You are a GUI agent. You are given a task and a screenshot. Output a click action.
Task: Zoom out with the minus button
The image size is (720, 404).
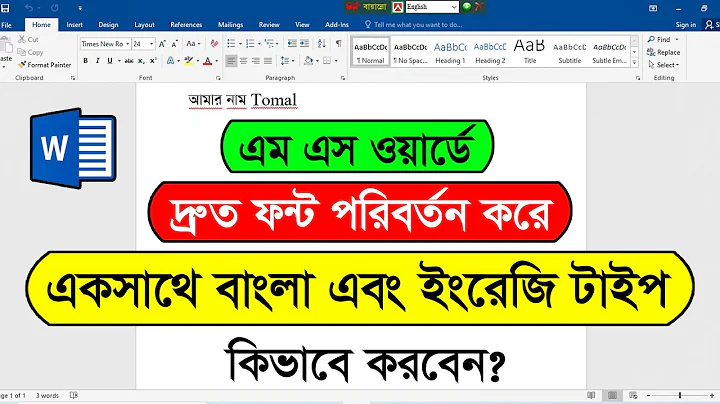point(648,395)
